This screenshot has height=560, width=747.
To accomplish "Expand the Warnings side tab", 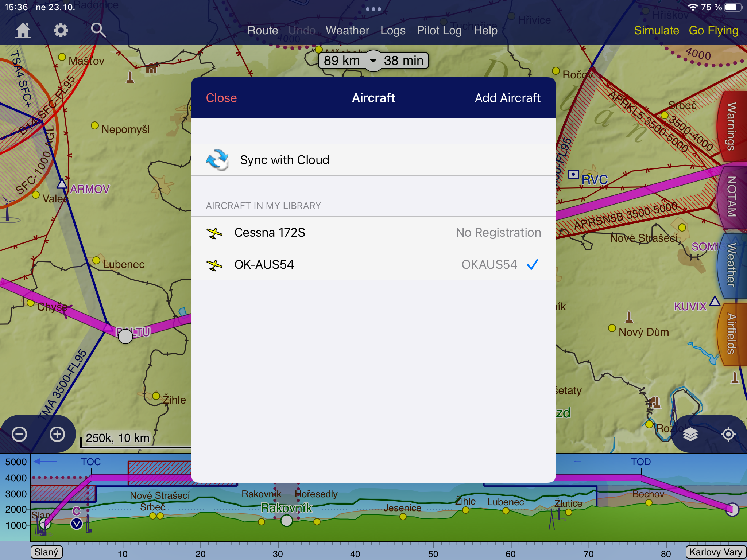I will 731,127.
